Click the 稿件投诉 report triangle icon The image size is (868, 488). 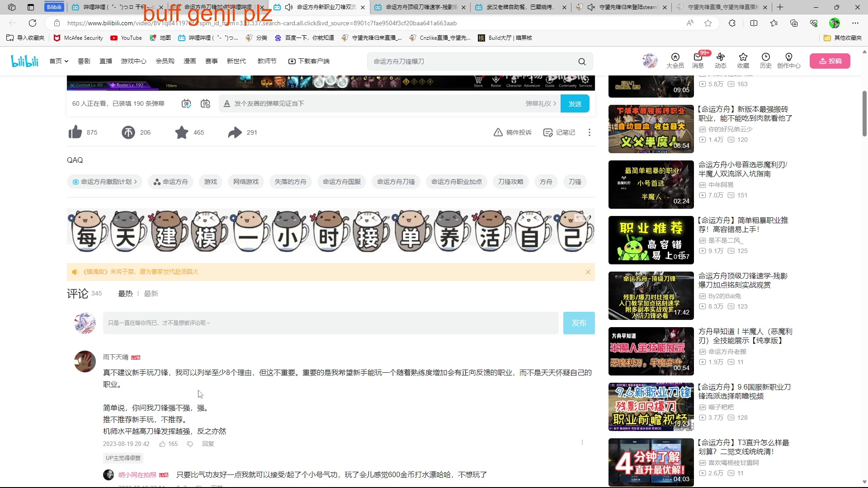click(x=497, y=132)
